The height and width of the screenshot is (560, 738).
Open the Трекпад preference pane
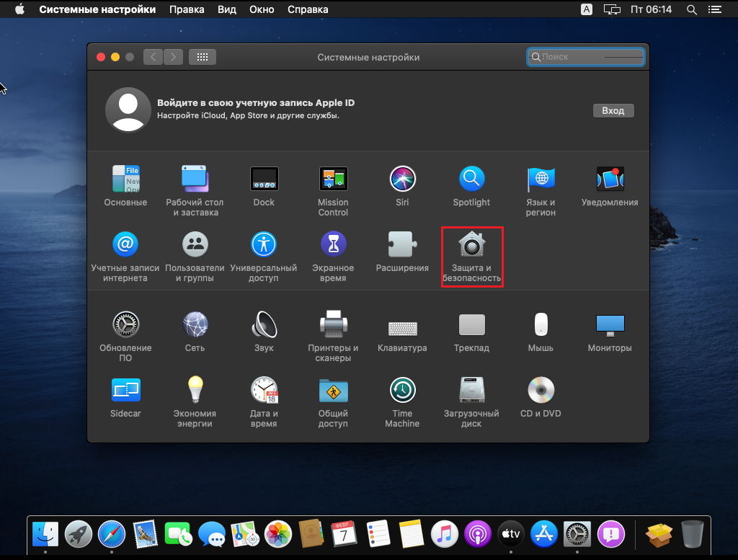pos(471,324)
